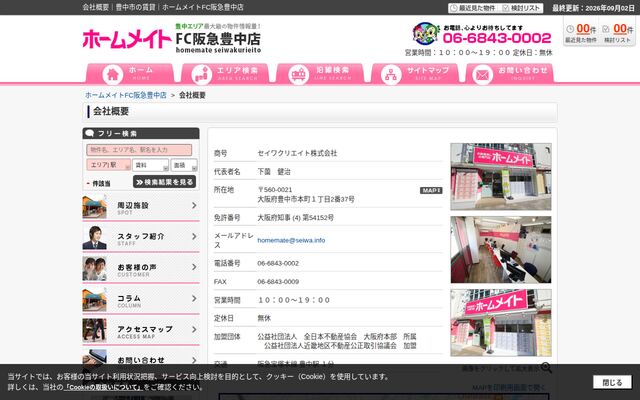Open the コラム sidebar item
The height and width of the screenshot is (400, 640).
(x=141, y=300)
